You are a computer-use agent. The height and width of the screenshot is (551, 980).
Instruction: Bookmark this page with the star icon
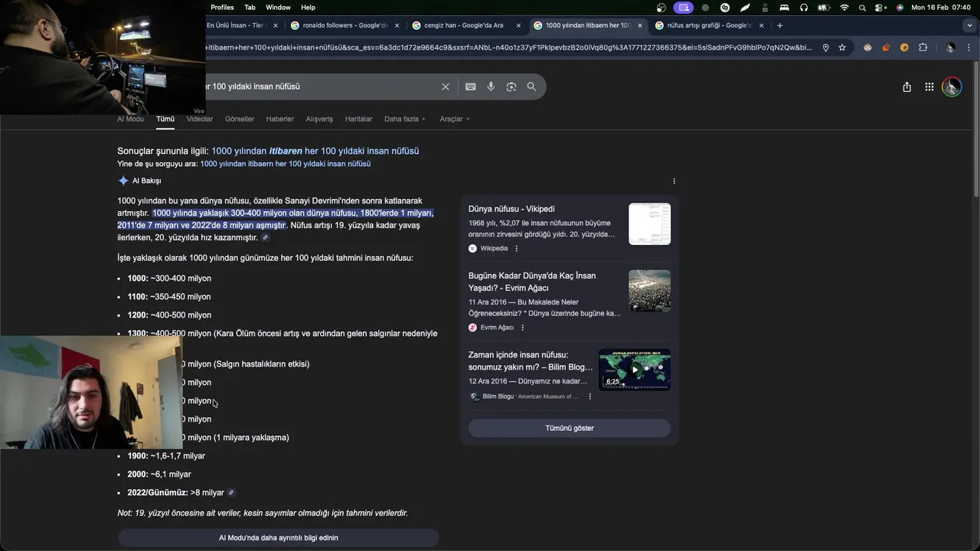pyautogui.click(x=842, y=47)
